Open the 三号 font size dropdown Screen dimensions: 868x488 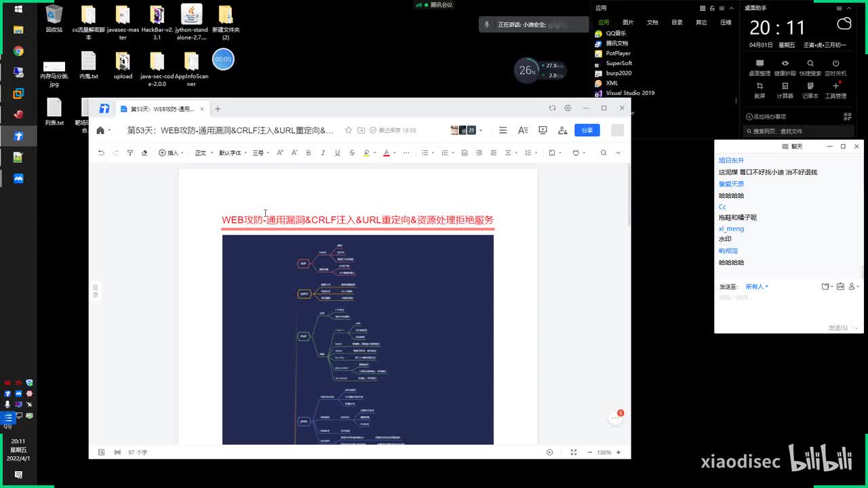point(260,153)
